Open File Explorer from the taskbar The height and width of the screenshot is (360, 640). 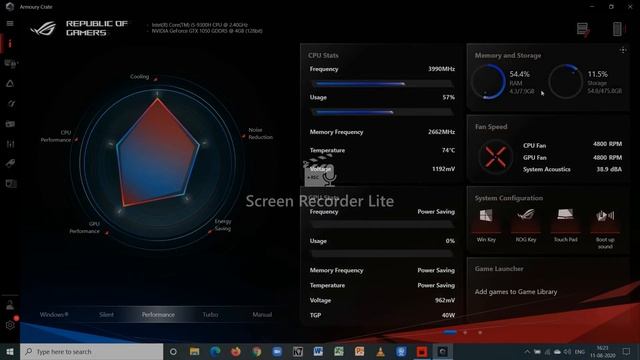194,351
